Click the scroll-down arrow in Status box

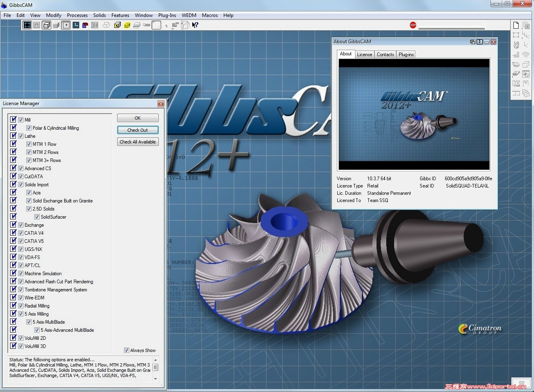[x=156, y=379]
